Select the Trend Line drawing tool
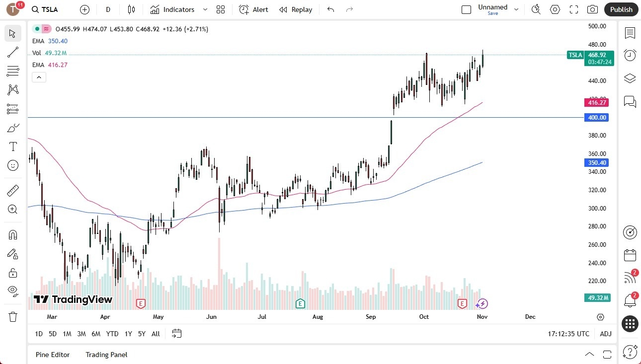Viewport: 641px width, 364px height. tap(13, 52)
